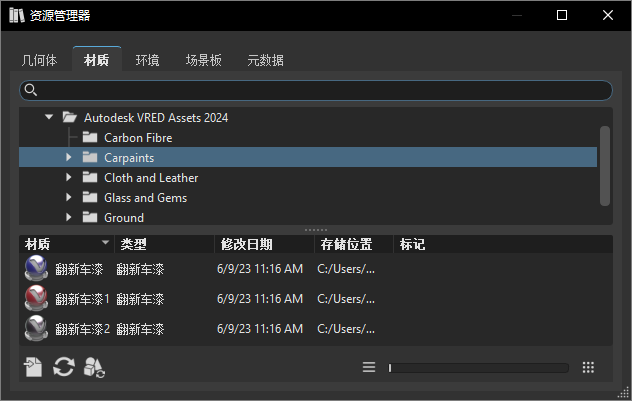This screenshot has height=401, width=632.
Task: Switch to grid thumbnail view icon
Action: [588, 367]
